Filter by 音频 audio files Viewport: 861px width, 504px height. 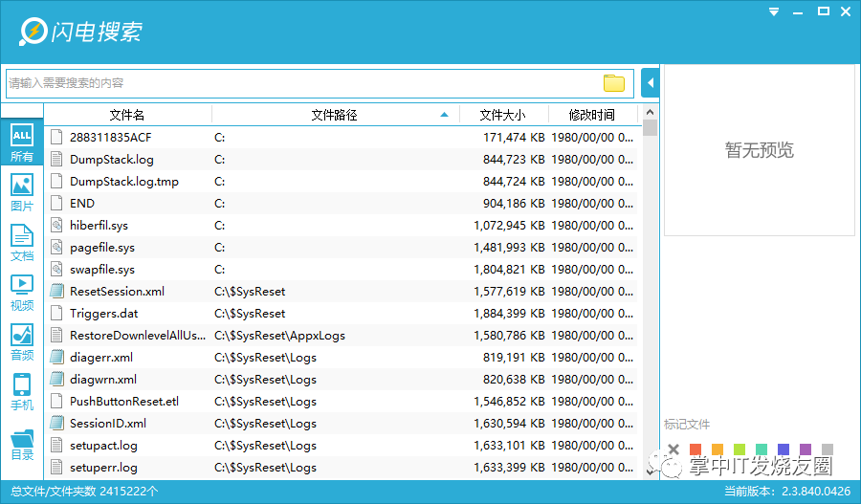pyautogui.click(x=22, y=341)
